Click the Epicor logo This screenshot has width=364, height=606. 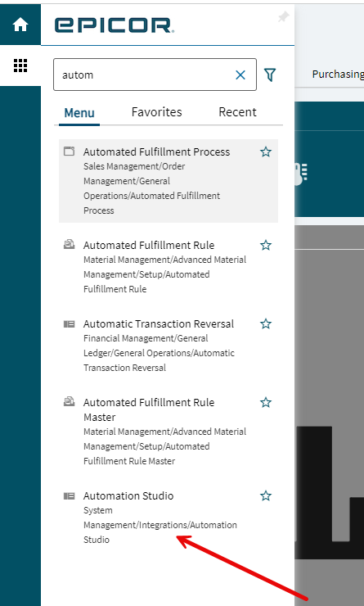coord(115,25)
